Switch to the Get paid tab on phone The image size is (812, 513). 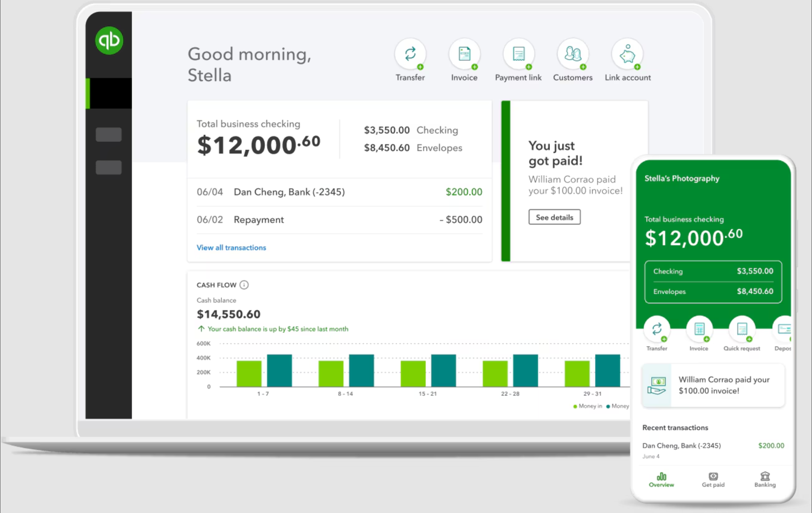pyautogui.click(x=713, y=480)
